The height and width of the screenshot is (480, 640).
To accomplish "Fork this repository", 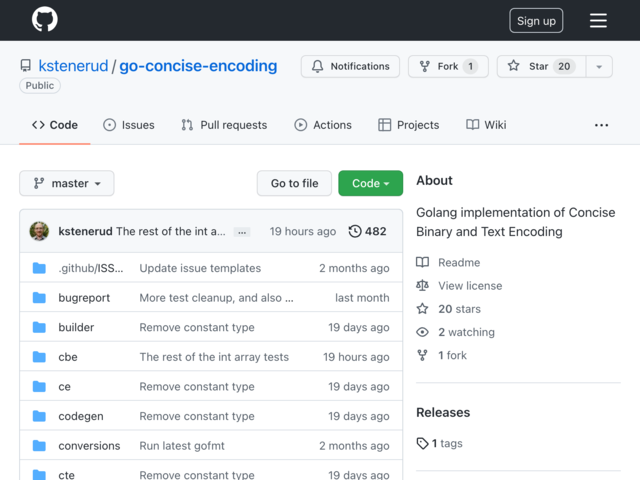I will [x=448, y=67].
